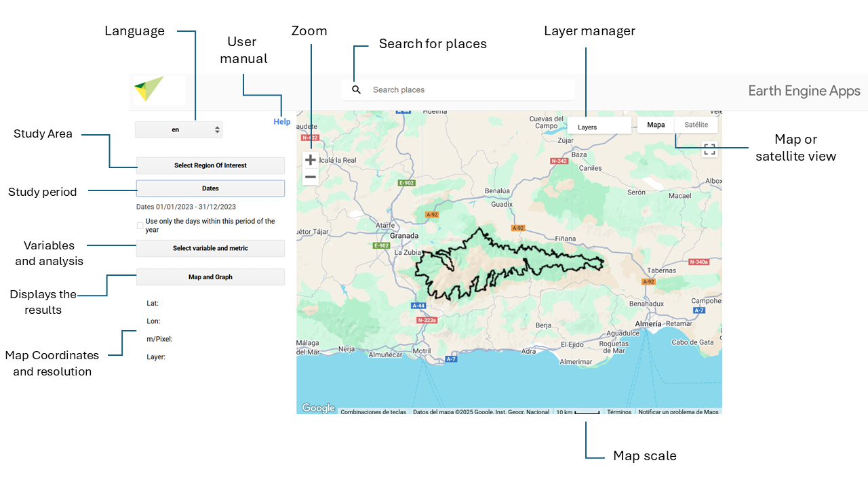
Task: Click 'Select variable and metric' button
Action: (210, 248)
